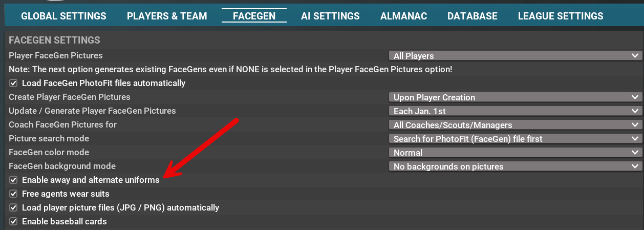
Task: Expand Create Player FaceGen Pictures dropdown
Action: click(515, 97)
